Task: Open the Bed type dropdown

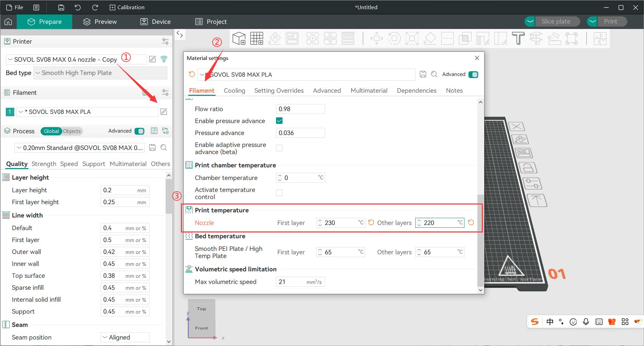Action: [x=100, y=73]
